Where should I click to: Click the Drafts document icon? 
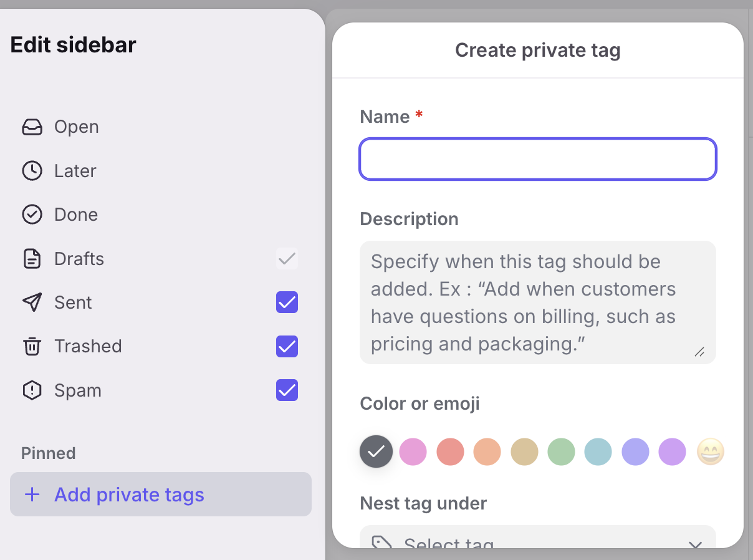tap(32, 259)
